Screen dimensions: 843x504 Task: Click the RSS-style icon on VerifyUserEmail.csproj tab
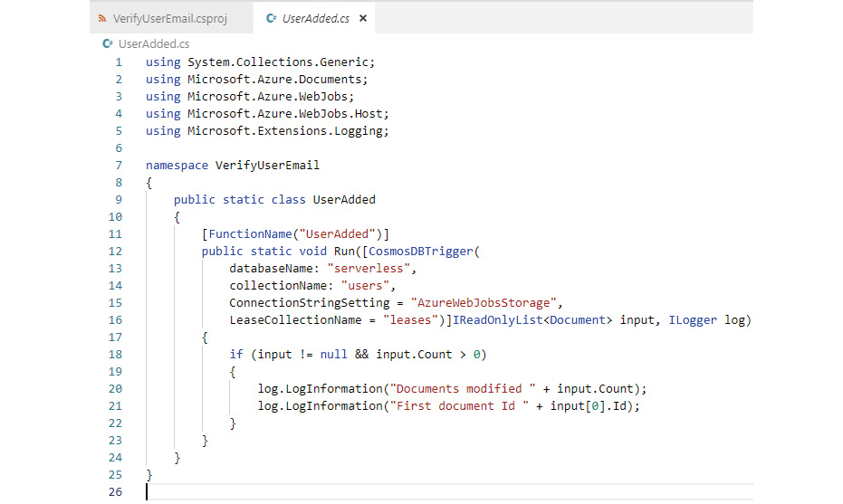point(102,18)
